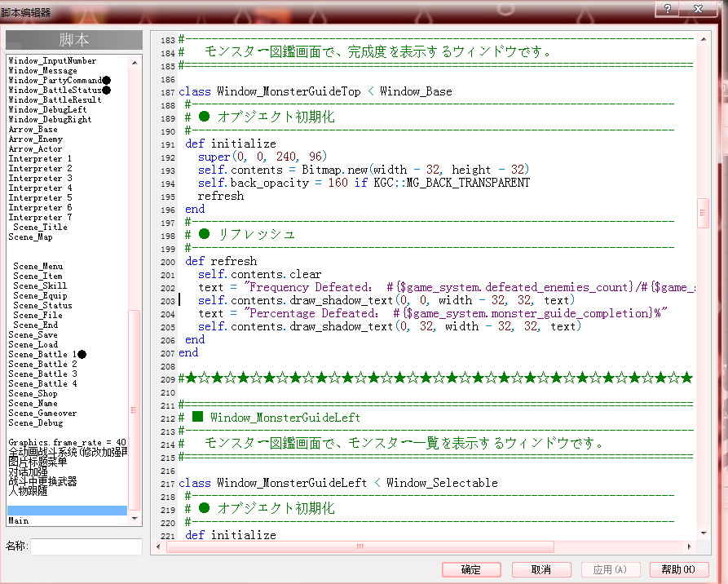Close the script editor window
This screenshot has width=728, height=584.
(x=698, y=9)
